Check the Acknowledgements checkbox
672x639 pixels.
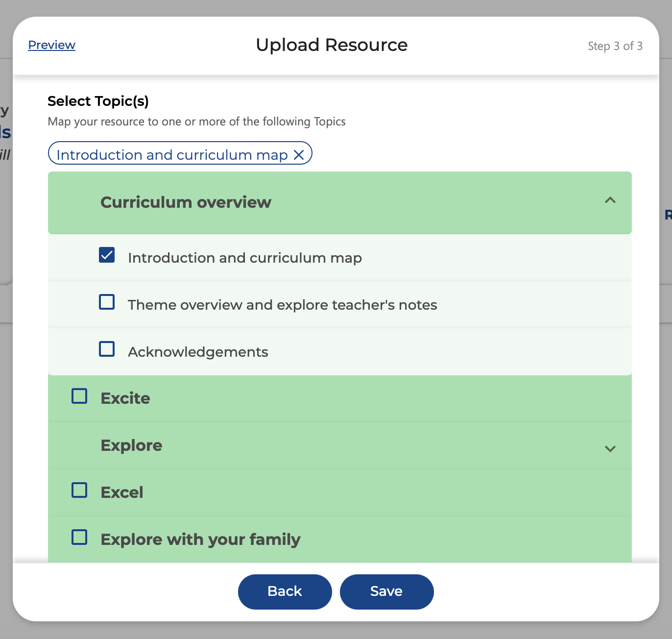(x=107, y=349)
